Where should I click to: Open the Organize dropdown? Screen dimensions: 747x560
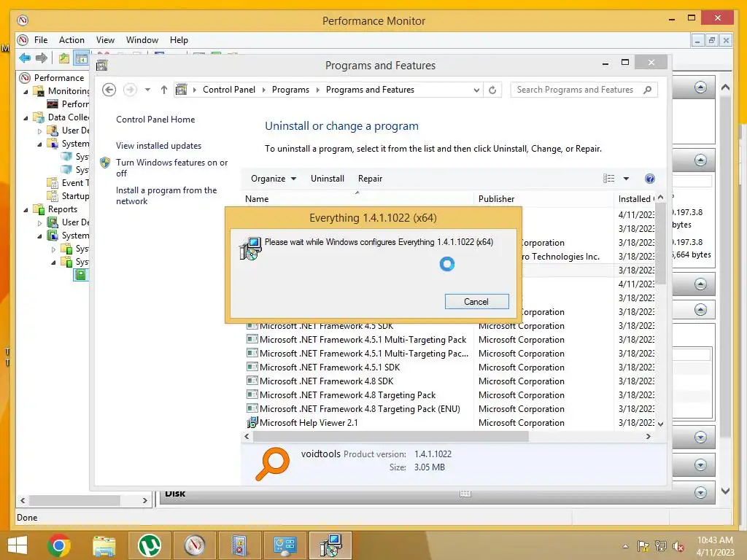pos(274,179)
